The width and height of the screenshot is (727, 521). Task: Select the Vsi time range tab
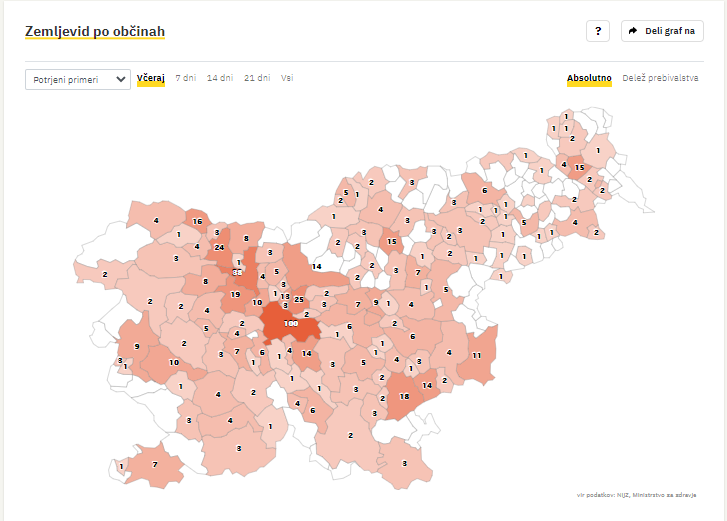287,78
